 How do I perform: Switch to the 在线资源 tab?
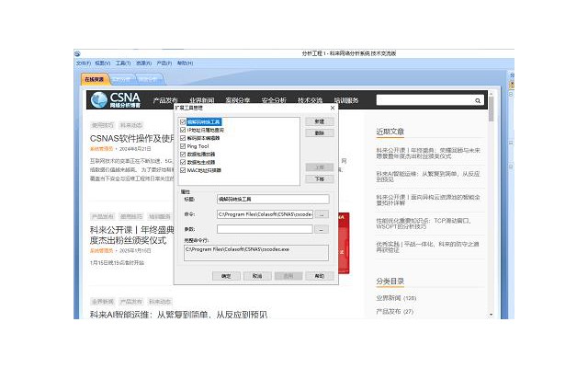pyautogui.click(x=94, y=80)
